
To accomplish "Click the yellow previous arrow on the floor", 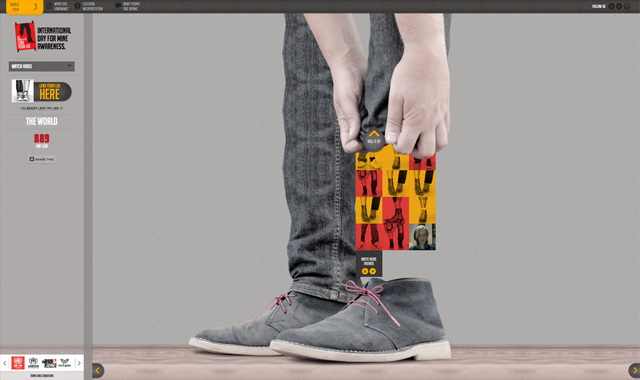I will click(98, 370).
